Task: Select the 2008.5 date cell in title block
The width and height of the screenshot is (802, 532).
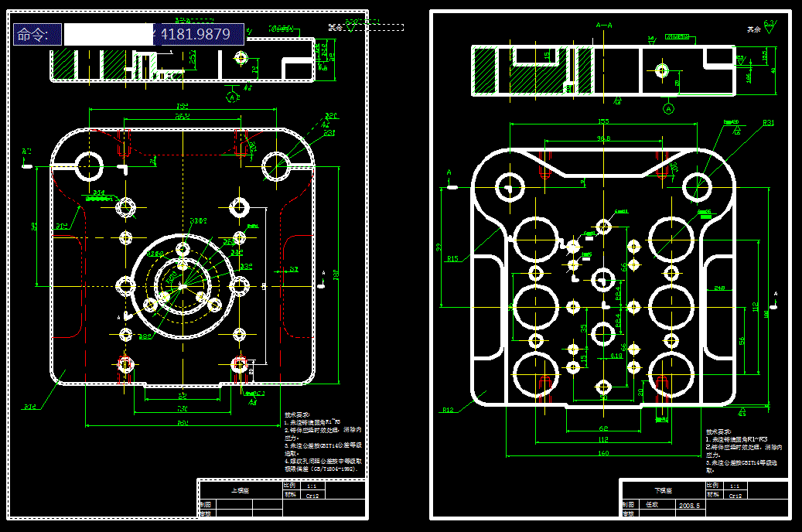Action: 690,506
